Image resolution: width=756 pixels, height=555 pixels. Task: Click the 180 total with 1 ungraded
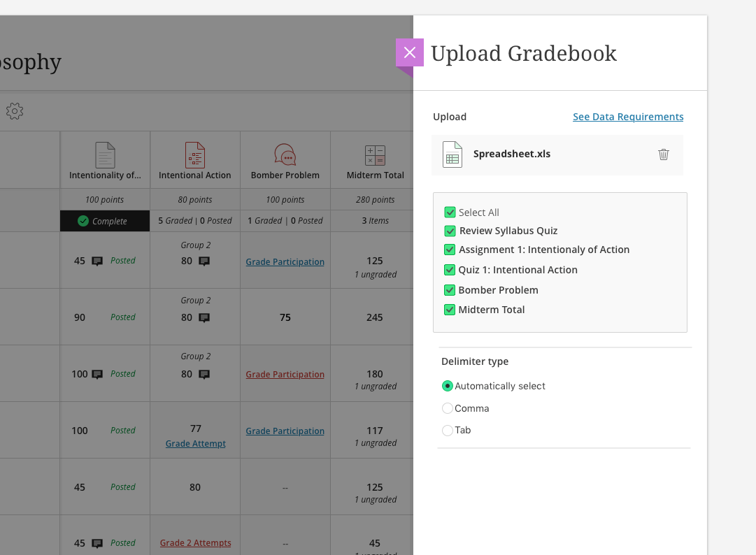pyautogui.click(x=372, y=374)
